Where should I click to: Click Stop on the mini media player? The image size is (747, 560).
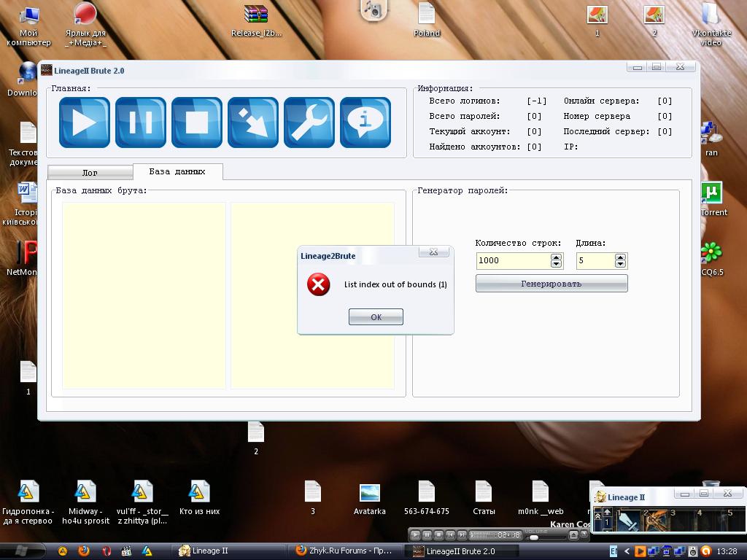[x=438, y=534]
